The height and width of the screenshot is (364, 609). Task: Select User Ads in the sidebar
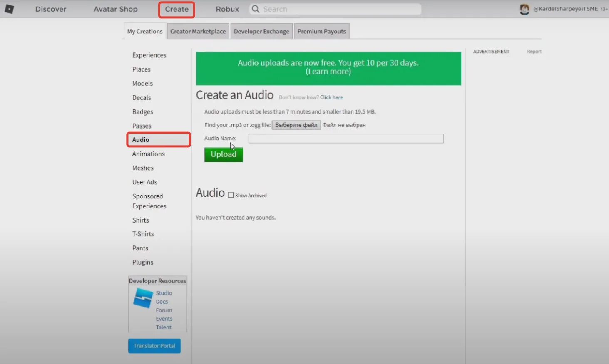145,182
